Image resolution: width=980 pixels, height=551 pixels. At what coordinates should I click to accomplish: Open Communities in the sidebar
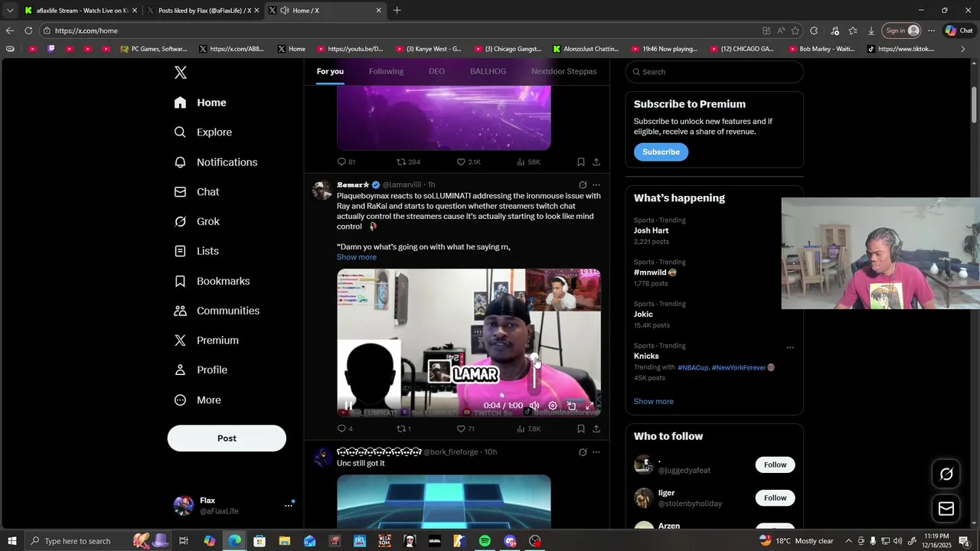217,311
